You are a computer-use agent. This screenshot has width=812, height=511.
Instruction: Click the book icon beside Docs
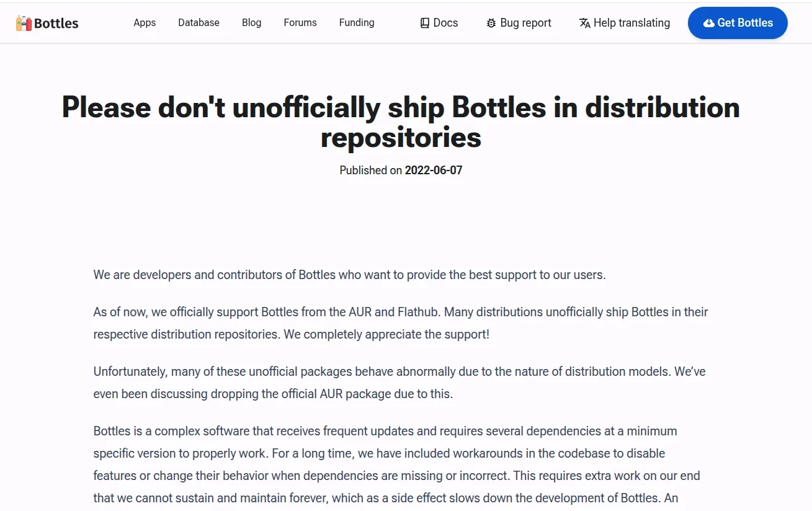[x=425, y=24]
